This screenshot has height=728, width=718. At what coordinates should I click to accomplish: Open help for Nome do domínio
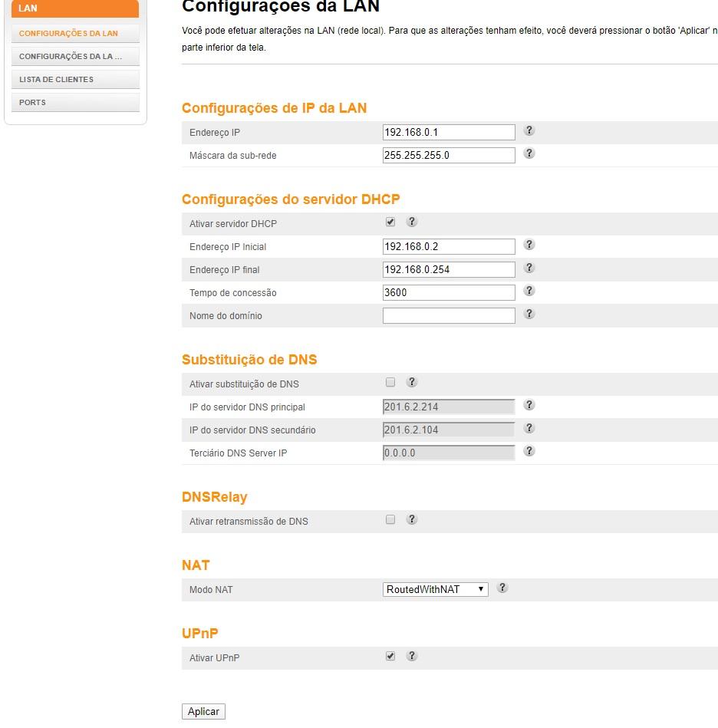(529, 314)
